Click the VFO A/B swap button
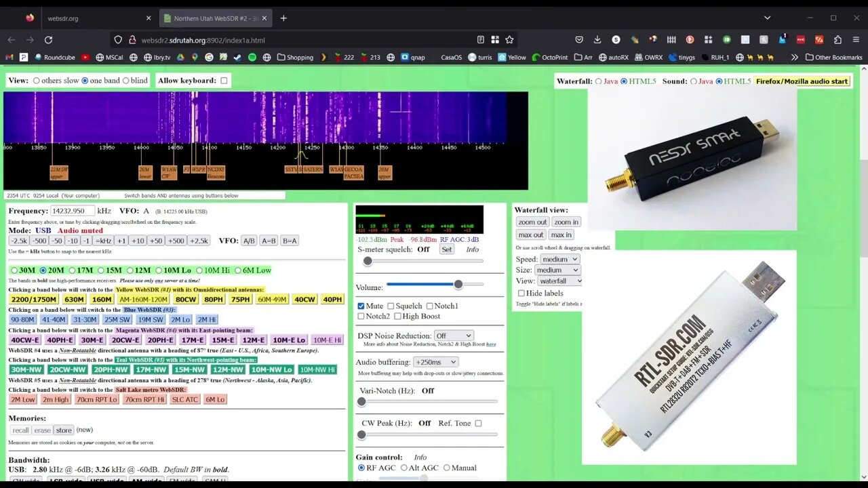The width and height of the screenshot is (868, 488). click(250, 241)
